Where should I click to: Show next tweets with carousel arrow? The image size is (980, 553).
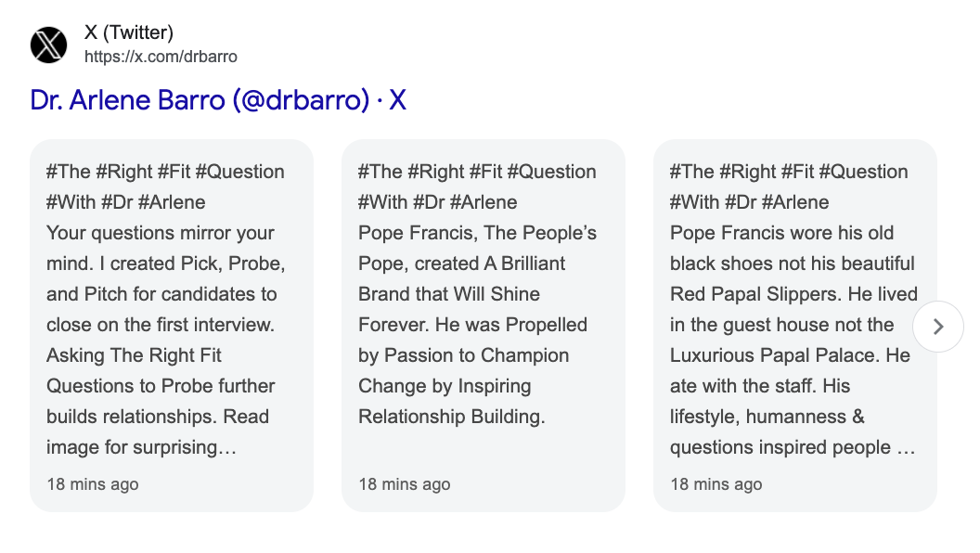(x=938, y=327)
